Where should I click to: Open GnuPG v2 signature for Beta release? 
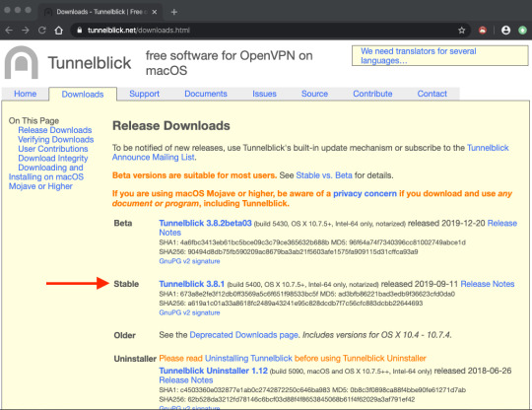[x=189, y=261]
